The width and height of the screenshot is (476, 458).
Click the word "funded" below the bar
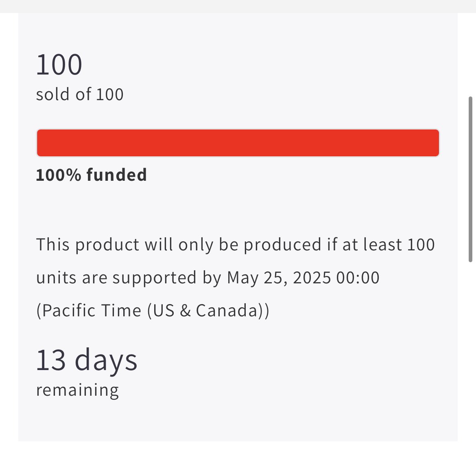(116, 175)
